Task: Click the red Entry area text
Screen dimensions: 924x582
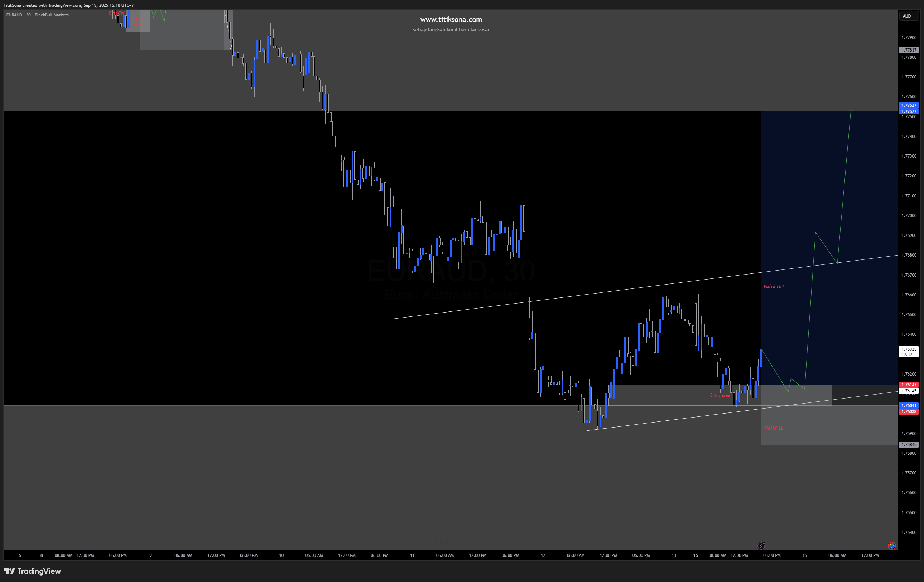Action: click(x=720, y=395)
